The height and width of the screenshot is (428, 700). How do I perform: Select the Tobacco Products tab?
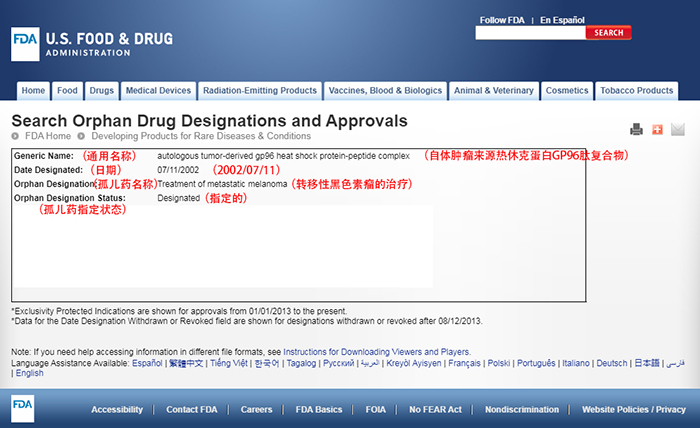point(636,91)
